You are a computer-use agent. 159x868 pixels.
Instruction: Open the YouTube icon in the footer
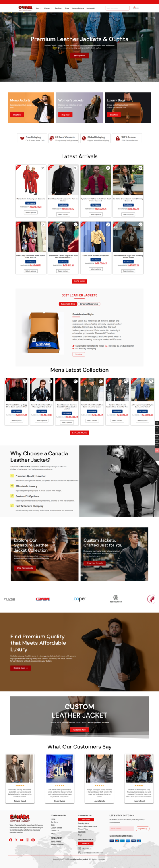pyautogui.click(x=22, y=840)
